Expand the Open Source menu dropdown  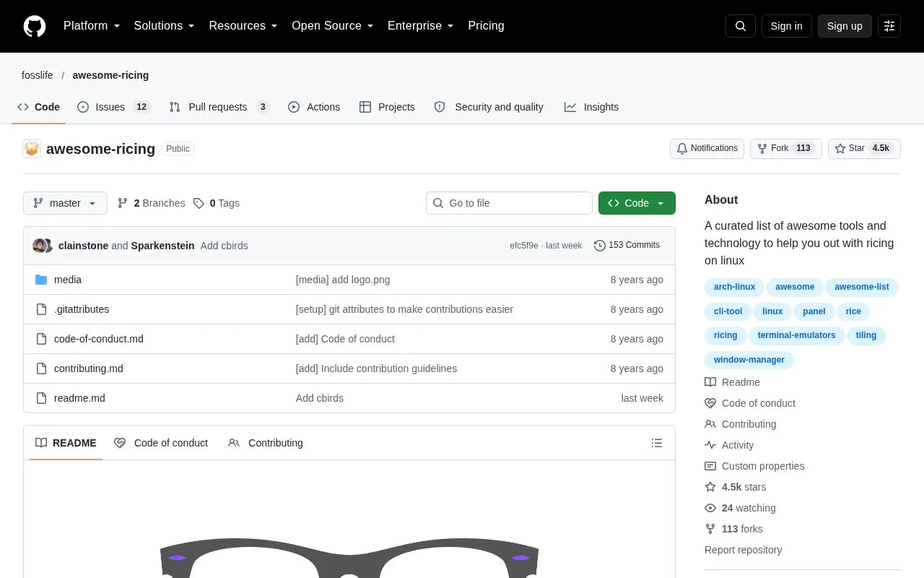click(333, 26)
